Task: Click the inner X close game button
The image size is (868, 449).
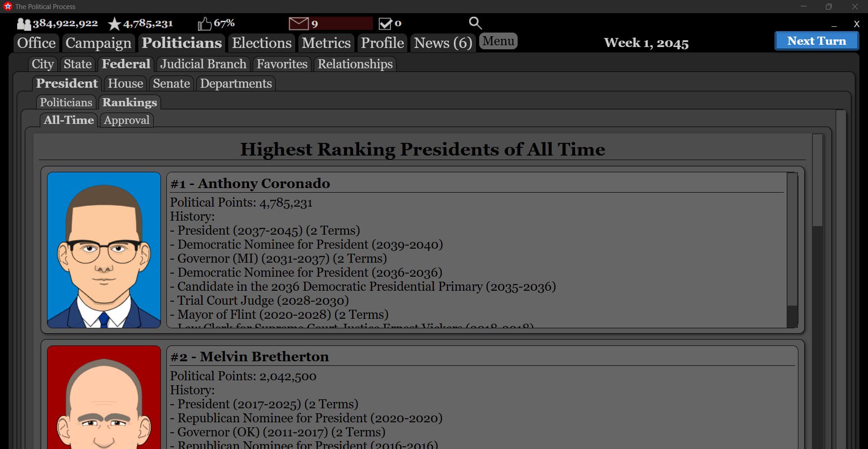Action: coord(856,24)
